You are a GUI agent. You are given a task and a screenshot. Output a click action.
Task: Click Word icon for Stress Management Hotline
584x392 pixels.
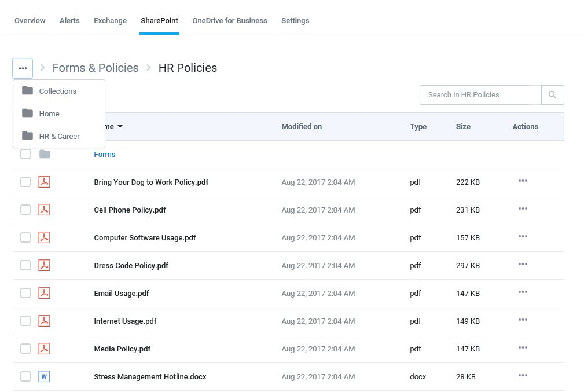click(44, 376)
